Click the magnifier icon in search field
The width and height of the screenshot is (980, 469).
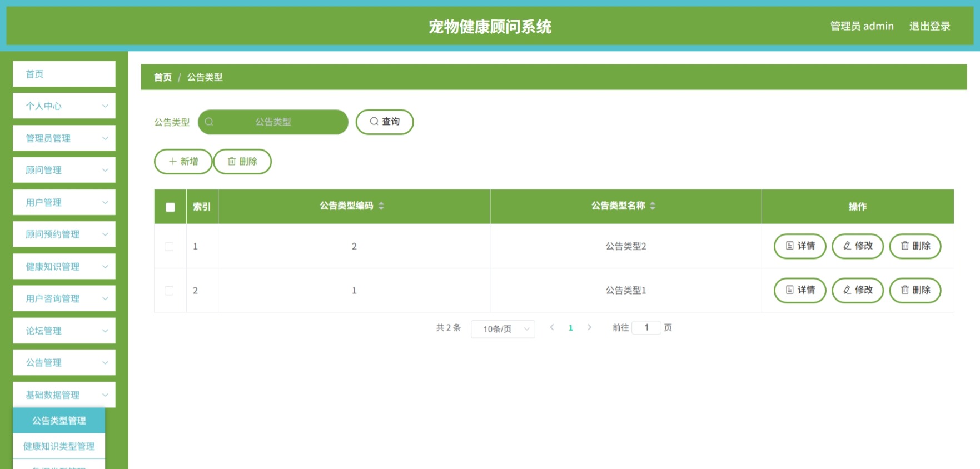(x=209, y=122)
